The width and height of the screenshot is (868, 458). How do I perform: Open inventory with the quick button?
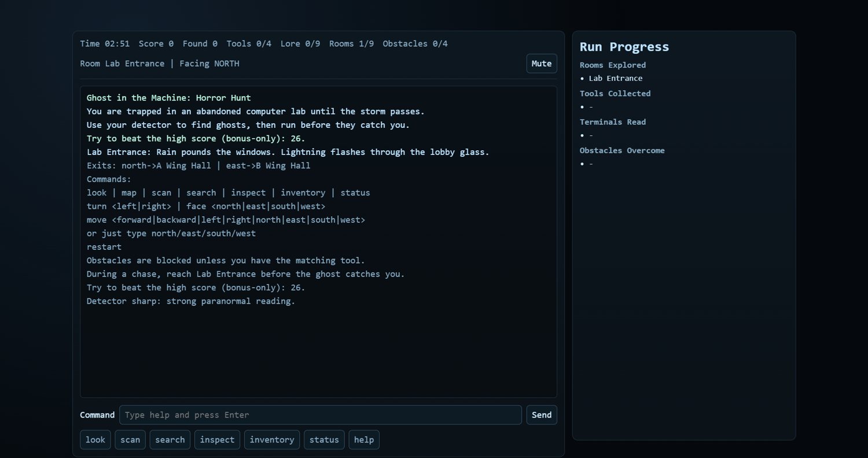272,439
